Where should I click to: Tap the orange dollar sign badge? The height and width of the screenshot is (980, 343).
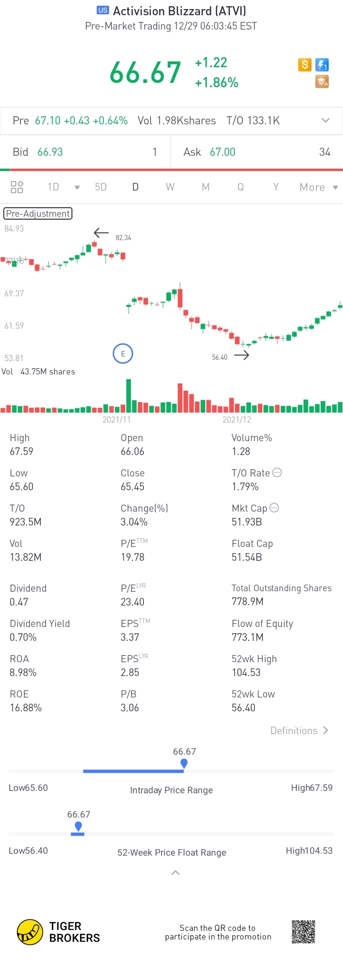tap(305, 65)
